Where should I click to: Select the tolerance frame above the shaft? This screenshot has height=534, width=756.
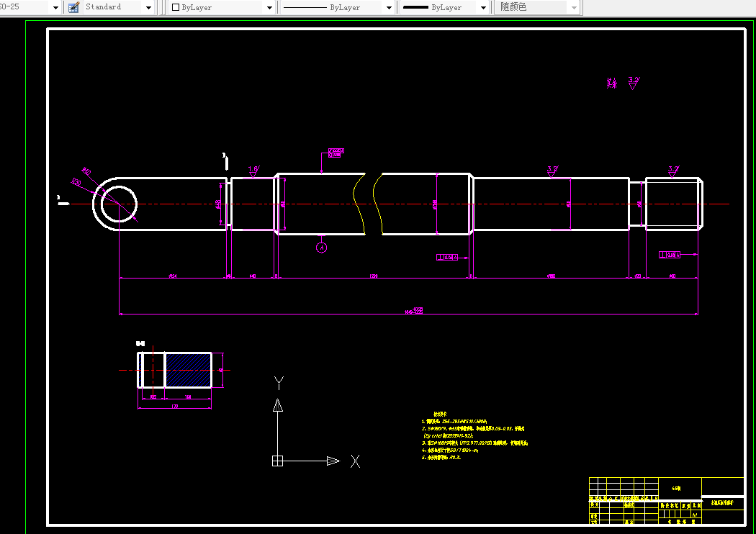click(x=336, y=153)
